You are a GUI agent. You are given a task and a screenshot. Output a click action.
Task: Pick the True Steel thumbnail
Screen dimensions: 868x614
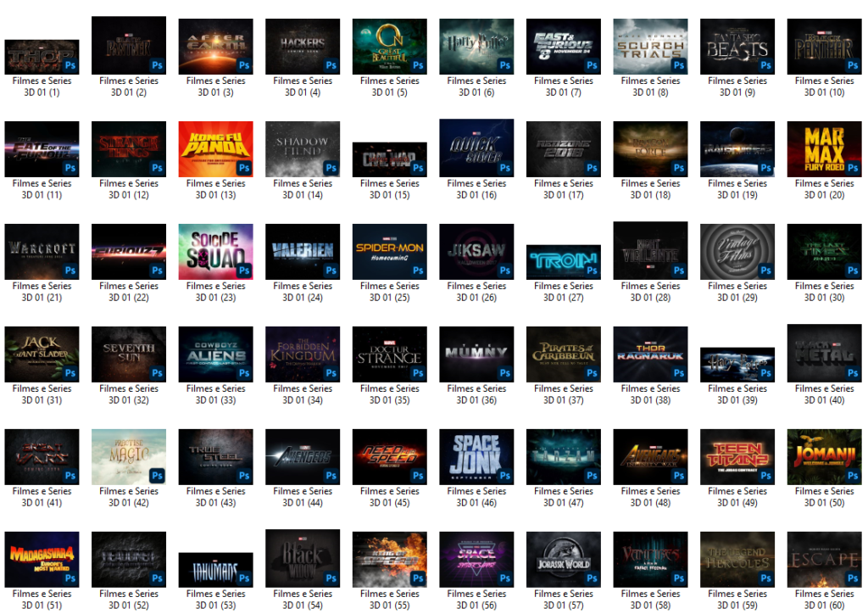click(x=215, y=457)
